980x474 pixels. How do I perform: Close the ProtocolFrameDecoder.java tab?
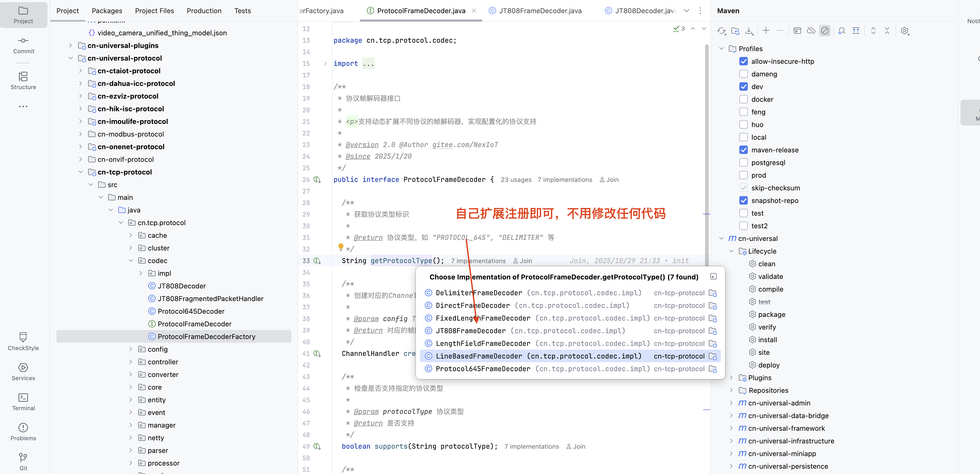click(x=474, y=11)
